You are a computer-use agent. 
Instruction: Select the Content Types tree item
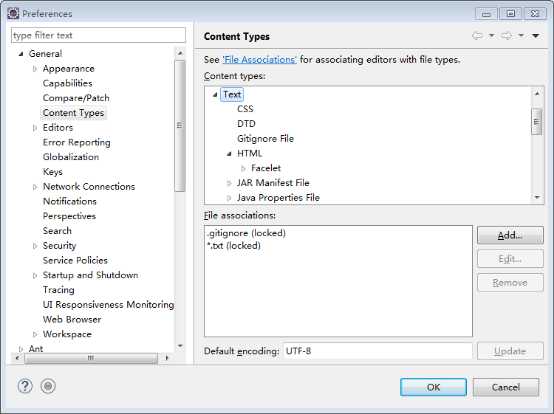tap(73, 113)
